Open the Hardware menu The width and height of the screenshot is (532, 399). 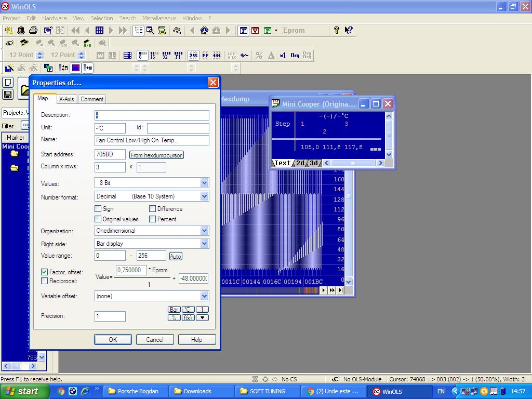point(54,18)
